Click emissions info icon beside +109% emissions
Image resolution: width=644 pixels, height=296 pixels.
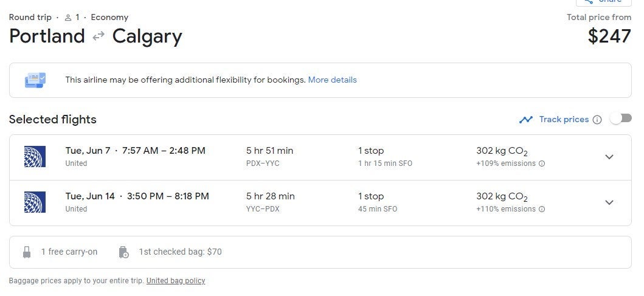click(542, 163)
